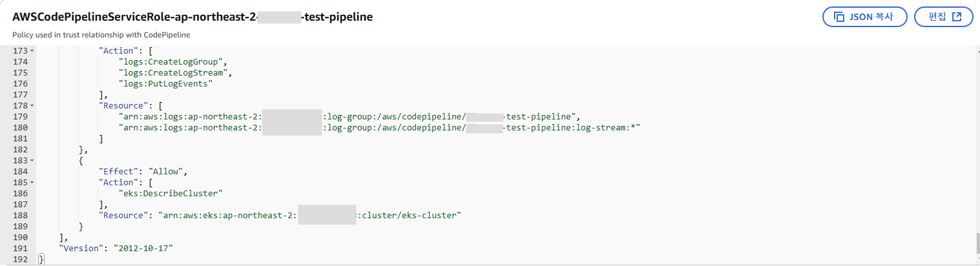Click the JSON 복사 copy button
The image size is (980, 266).
pyautogui.click(x=864, y=17)
